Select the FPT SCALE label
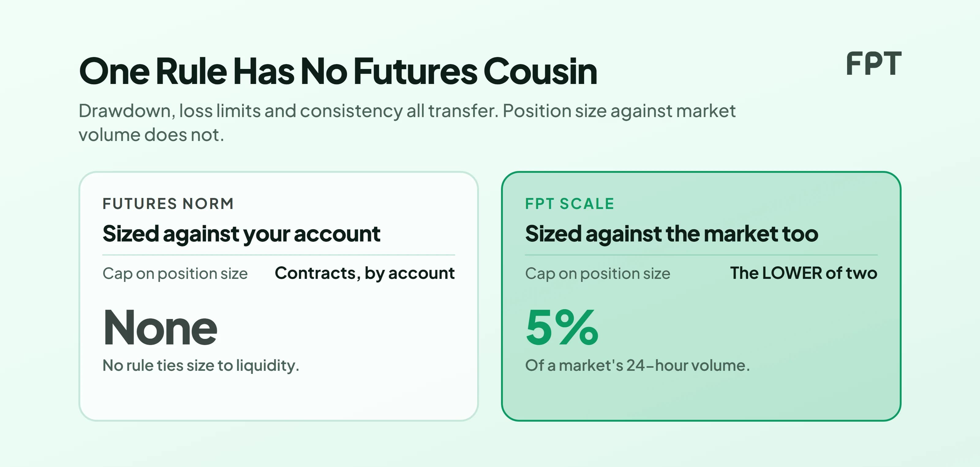This screenshot has height=467, width=980. click(x=570, y=203)
